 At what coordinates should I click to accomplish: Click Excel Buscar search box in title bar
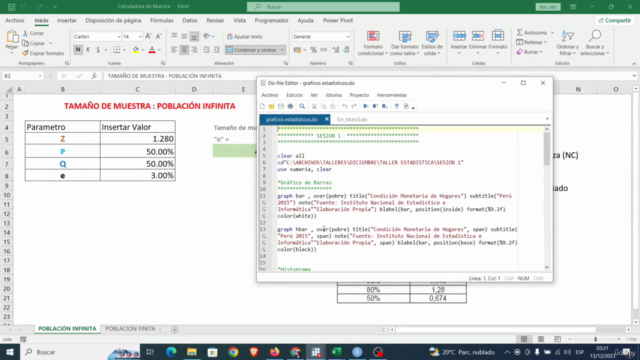tap(323, 7)
